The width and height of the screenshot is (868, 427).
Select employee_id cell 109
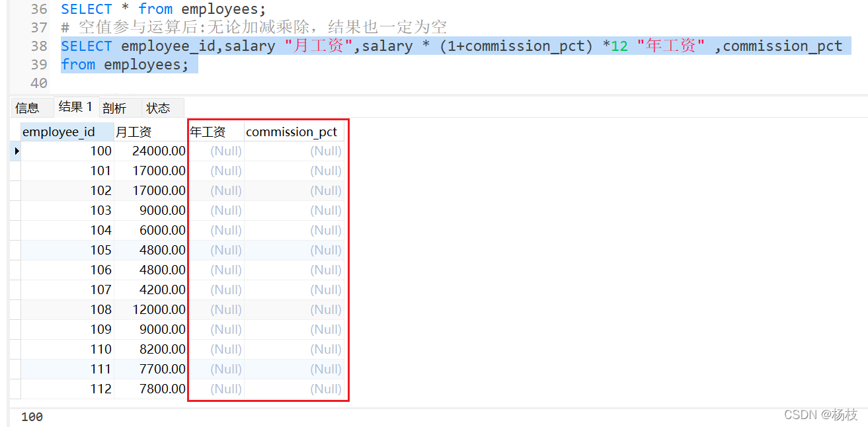[67, 329]
